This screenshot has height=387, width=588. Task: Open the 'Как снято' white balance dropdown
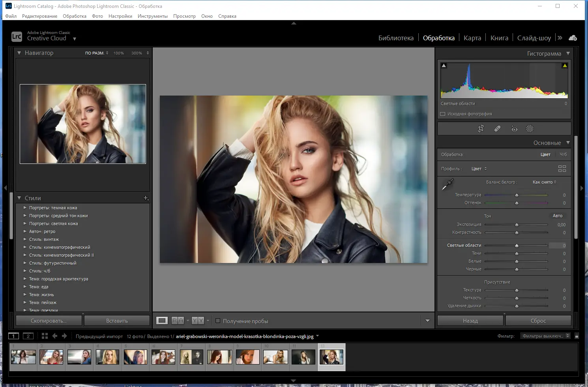pos(544,182)
